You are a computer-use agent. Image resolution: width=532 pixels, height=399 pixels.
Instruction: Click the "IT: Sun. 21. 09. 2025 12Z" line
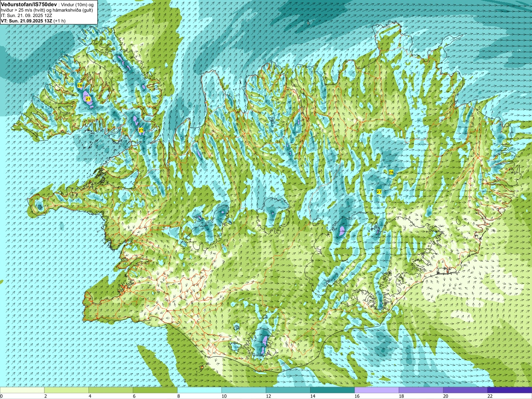pos(27,15)
